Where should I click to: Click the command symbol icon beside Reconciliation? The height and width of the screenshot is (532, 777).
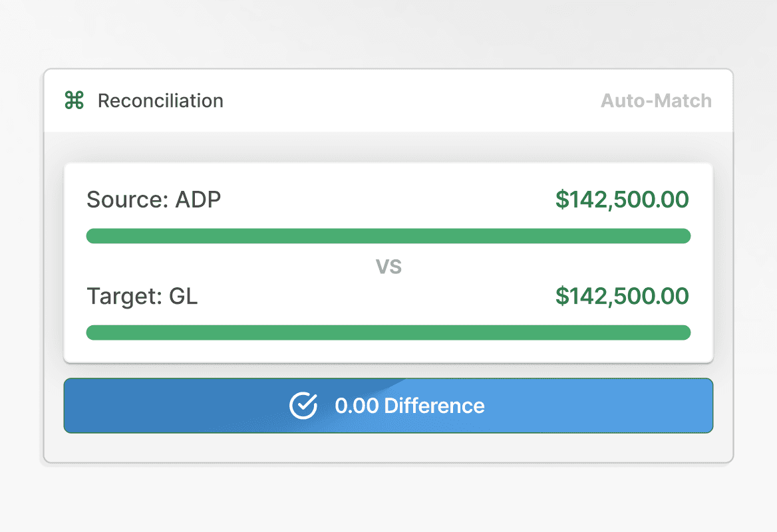tap(74, 101)
